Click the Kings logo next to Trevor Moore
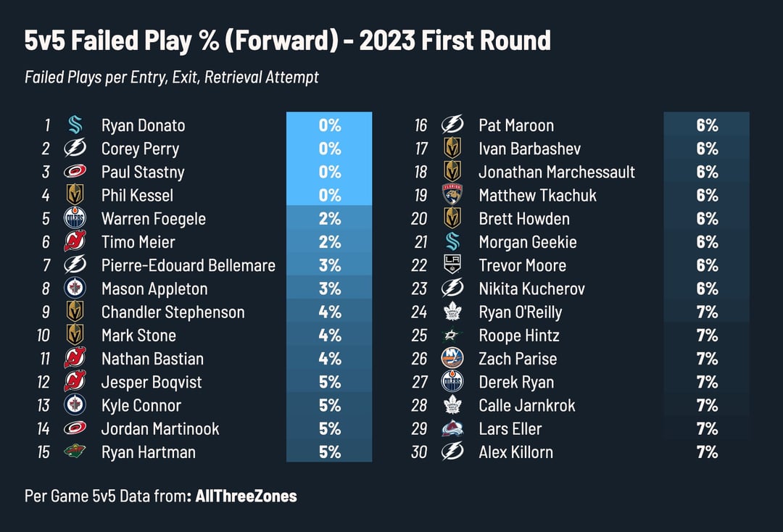Image resolution: width=783 pixels, height=532 pixels. click(452, 265)
